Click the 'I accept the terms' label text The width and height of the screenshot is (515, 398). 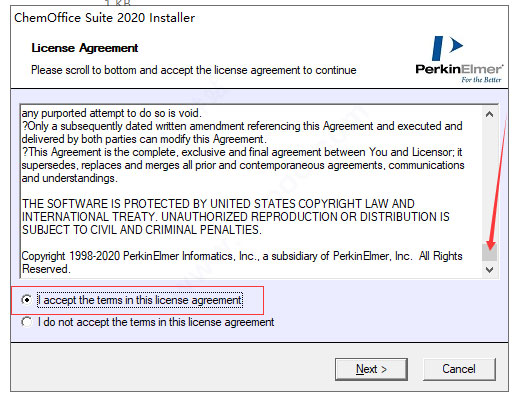pyautogui.click(x=140, y=300)
